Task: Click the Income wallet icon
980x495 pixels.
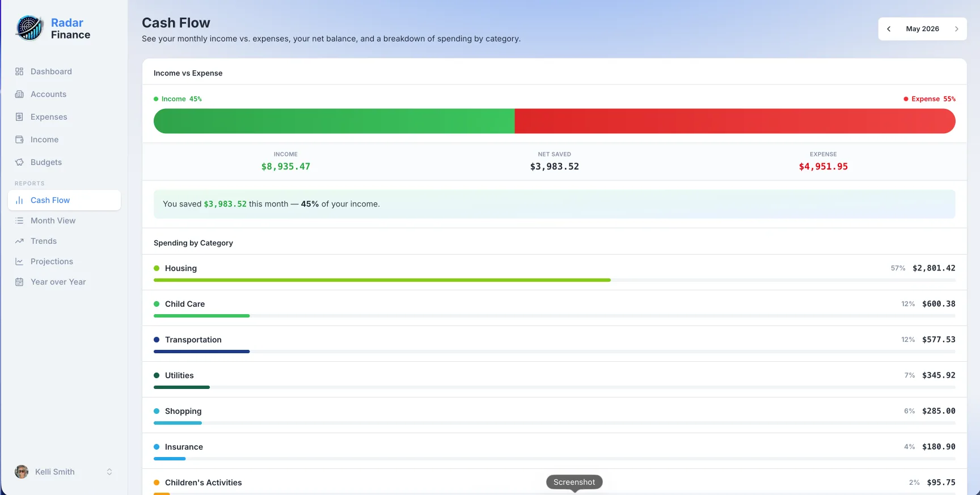Action: tap(19, 139)
